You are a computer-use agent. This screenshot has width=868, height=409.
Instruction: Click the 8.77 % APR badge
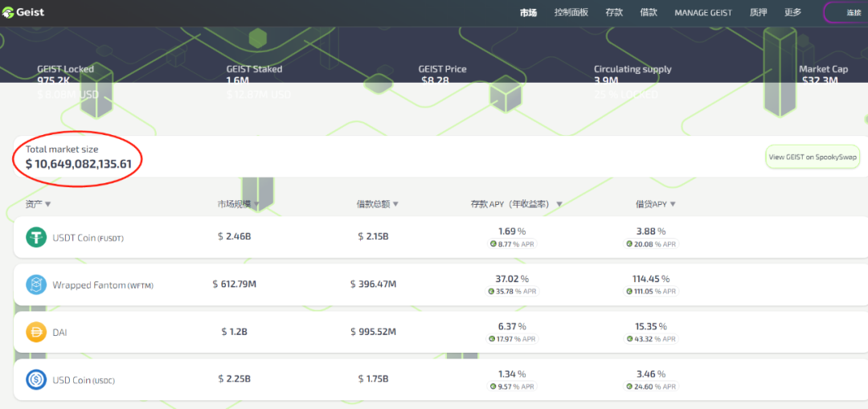pyautogui.click(x=512, y=243)
